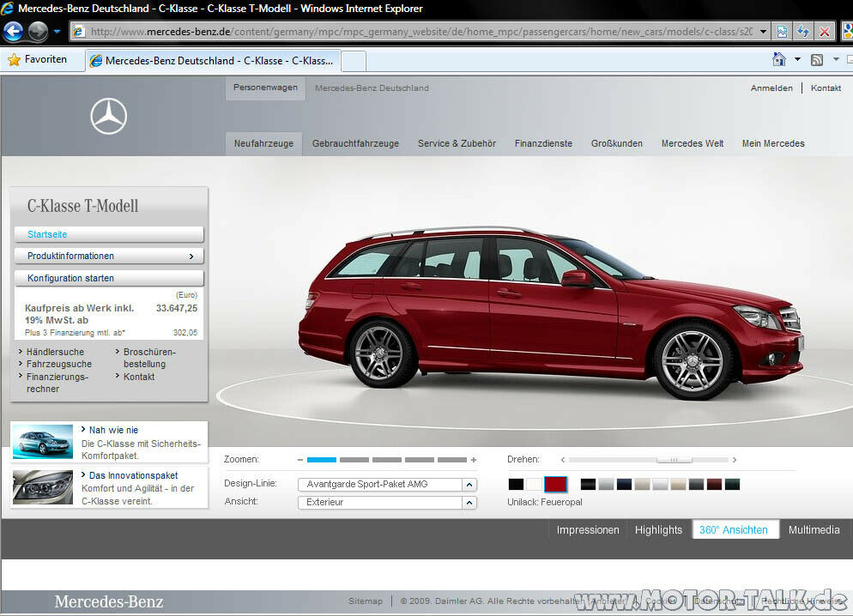The image size is (853, 616).
Task: Open the Mein Mercedes menu
Action: point(773,143)
